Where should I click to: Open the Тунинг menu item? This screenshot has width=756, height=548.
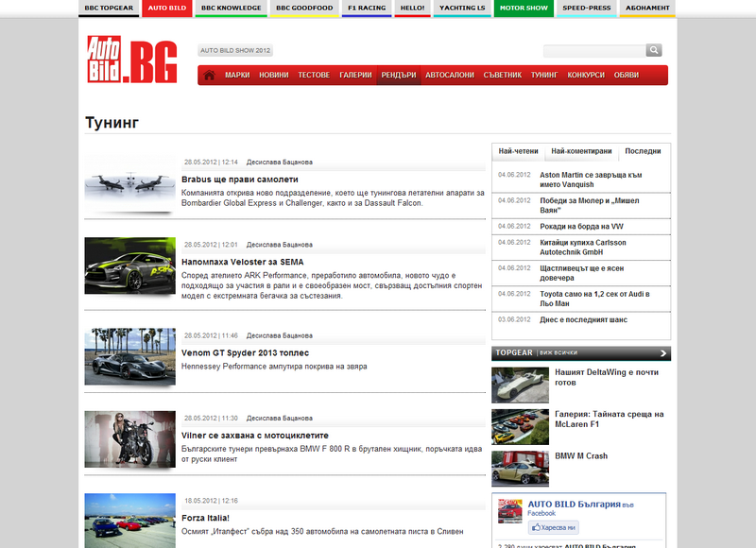[544, 76]
